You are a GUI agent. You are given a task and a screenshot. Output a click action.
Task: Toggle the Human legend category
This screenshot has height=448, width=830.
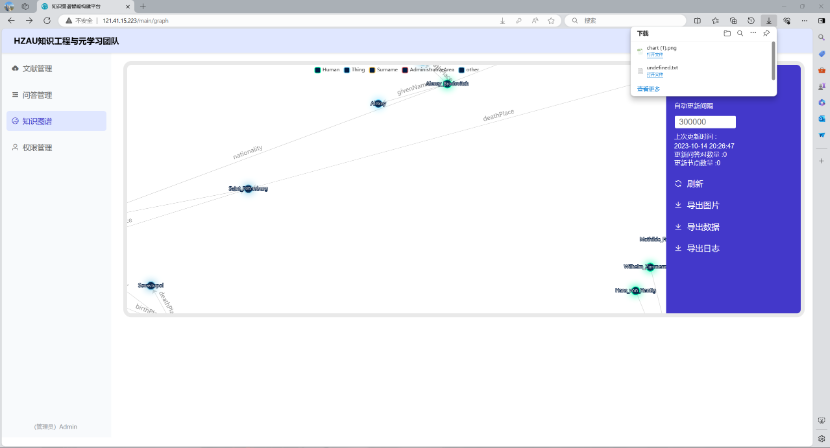328,70
